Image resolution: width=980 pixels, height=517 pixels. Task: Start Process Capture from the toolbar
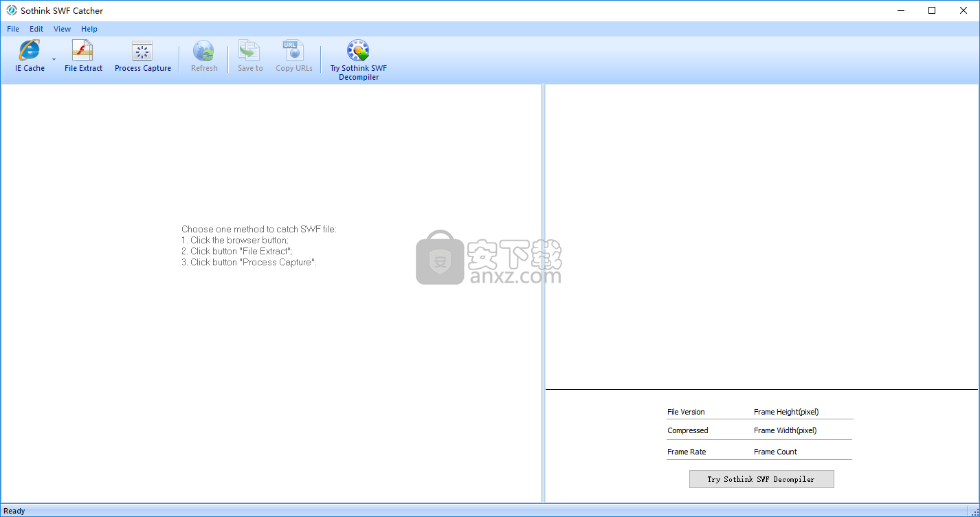142,56
